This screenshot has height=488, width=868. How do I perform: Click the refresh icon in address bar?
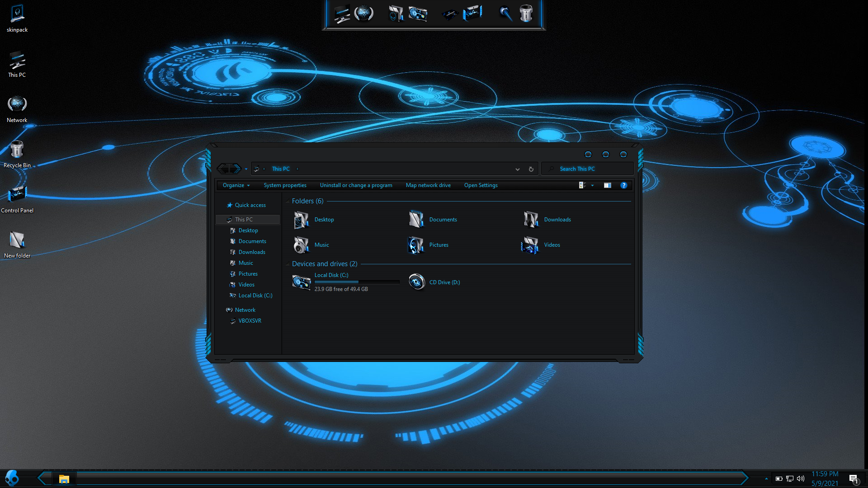pos(531,169)
